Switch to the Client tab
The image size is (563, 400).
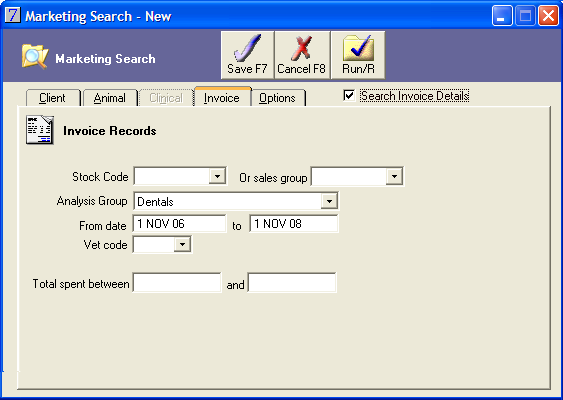53,98
